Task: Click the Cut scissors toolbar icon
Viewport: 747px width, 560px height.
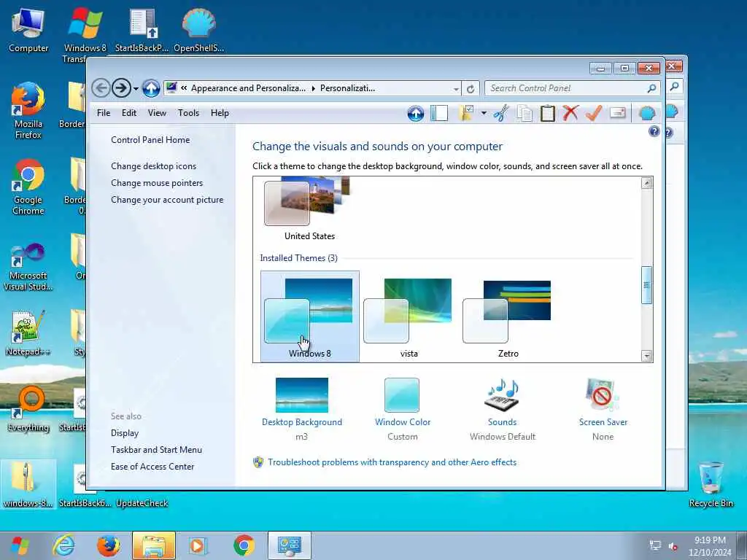Action: coord(500,113)
